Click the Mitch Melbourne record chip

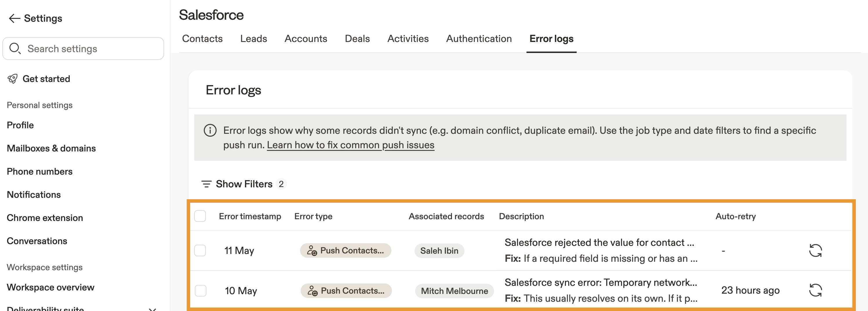(454, 291)
